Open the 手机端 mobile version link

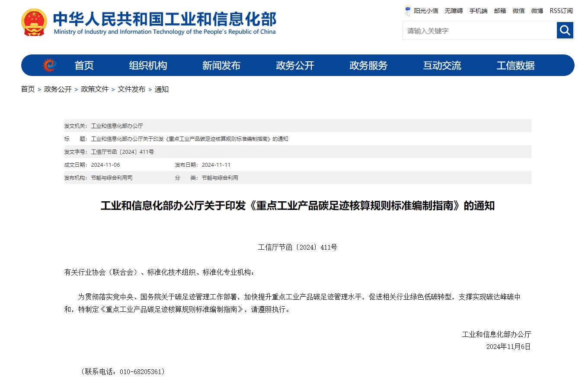[x=478, y=11]
